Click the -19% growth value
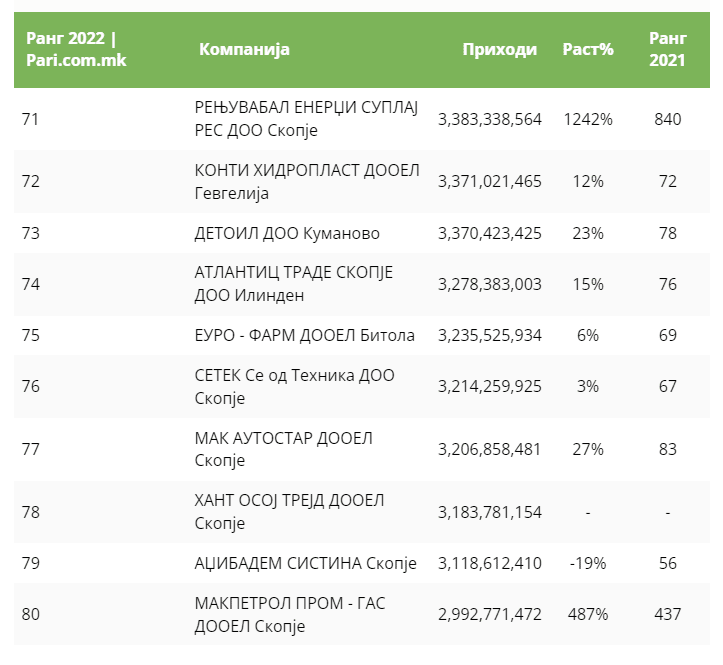Viewport: 723px width, 665px height. [588, 563]
